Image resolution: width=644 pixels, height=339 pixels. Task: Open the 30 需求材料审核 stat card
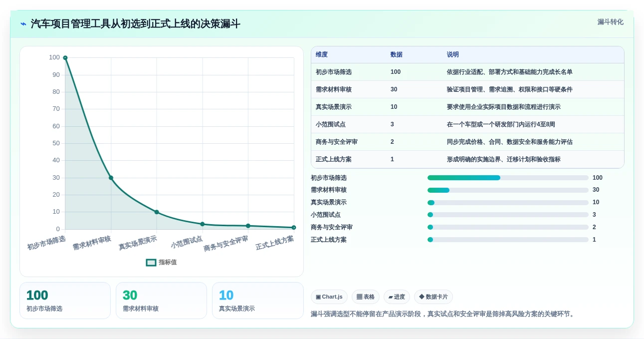tap(161, 301)
